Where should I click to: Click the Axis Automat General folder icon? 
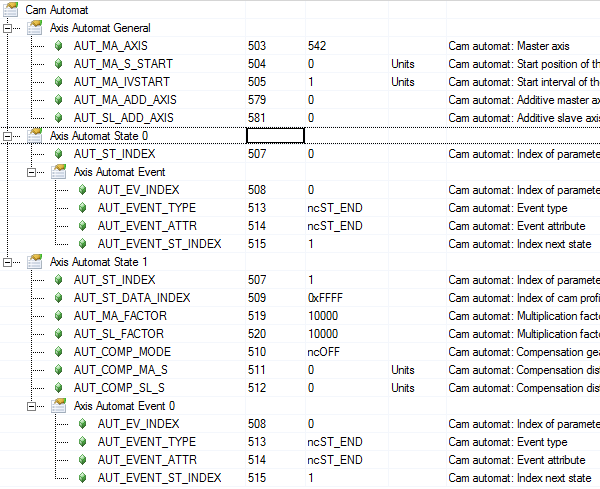pyautogui.click(x=34, y=28)
